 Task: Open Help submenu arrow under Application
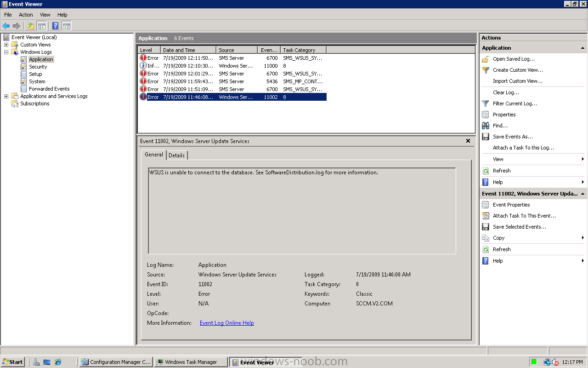pyautogui.click(x=582, y=182)
